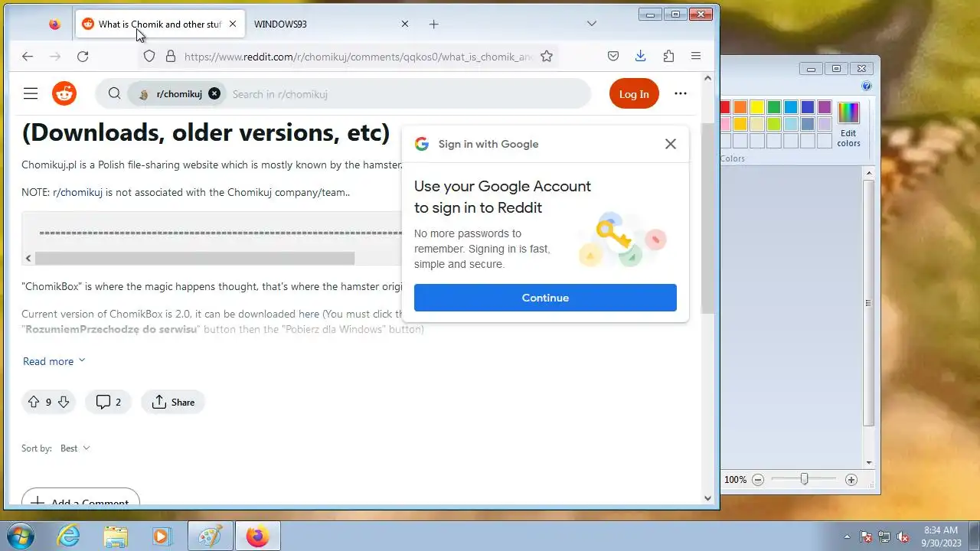
Task: Pick the lime swatch in Paint
Action: (x=774, y=124)
